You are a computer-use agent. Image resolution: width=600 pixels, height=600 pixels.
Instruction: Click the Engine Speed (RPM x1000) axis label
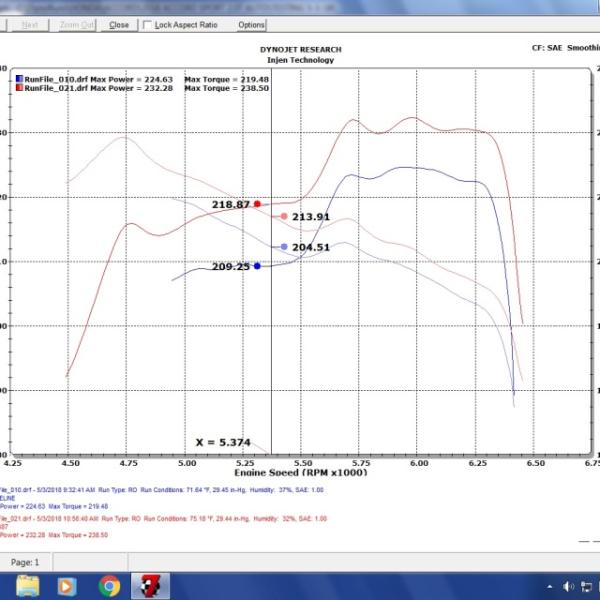point(301,473)
